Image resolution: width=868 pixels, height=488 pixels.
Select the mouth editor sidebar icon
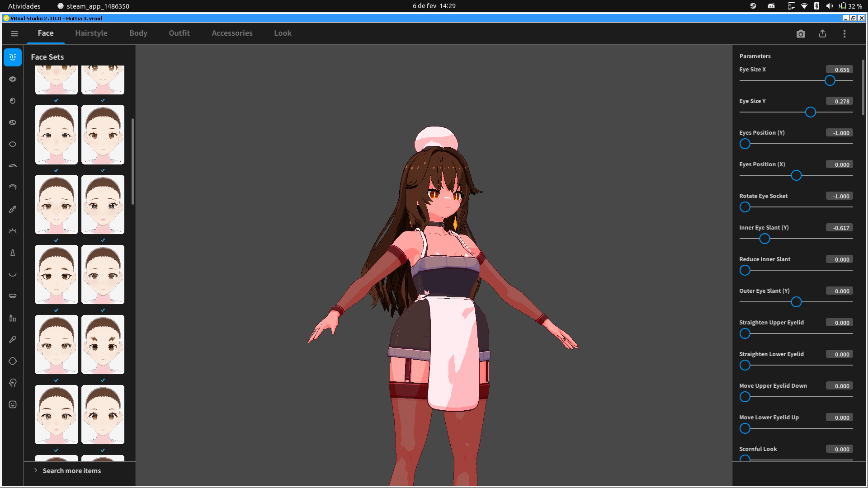click(13, 274)
